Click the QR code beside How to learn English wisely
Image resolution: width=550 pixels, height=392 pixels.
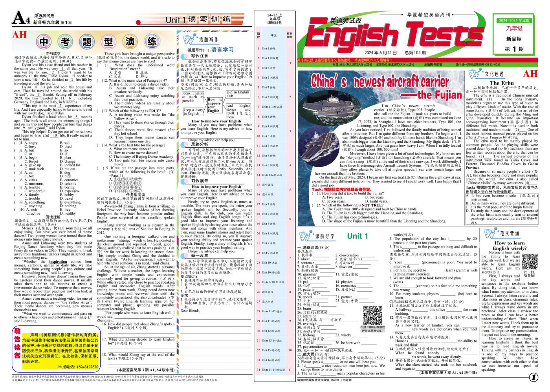(530, 261)
